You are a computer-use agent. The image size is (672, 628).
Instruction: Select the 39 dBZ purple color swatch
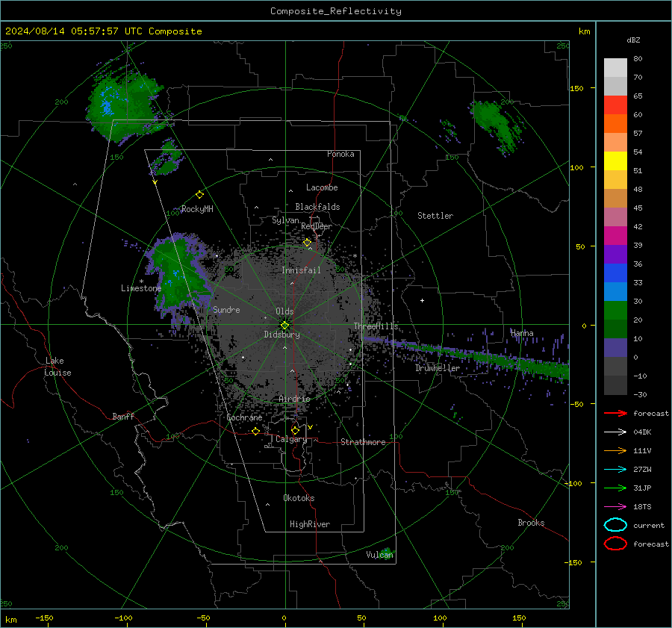(x=615, y=254)
